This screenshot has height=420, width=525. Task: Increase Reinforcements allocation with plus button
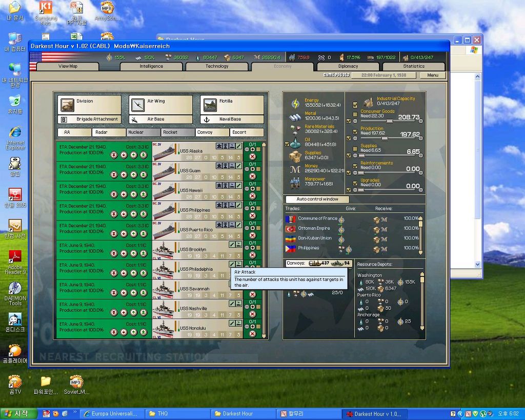[x=421, y=173]
